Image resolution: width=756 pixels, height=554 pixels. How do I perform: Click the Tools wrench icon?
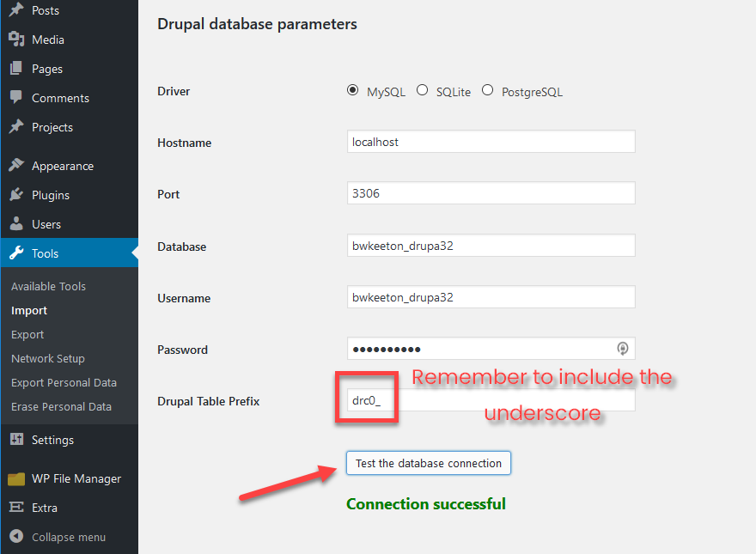click(x=15, y=253)
